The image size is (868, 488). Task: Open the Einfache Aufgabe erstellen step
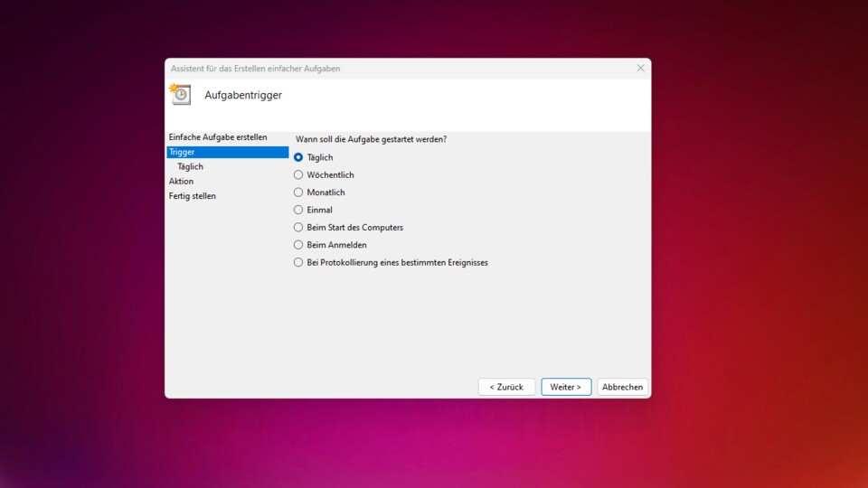point(218,137)
